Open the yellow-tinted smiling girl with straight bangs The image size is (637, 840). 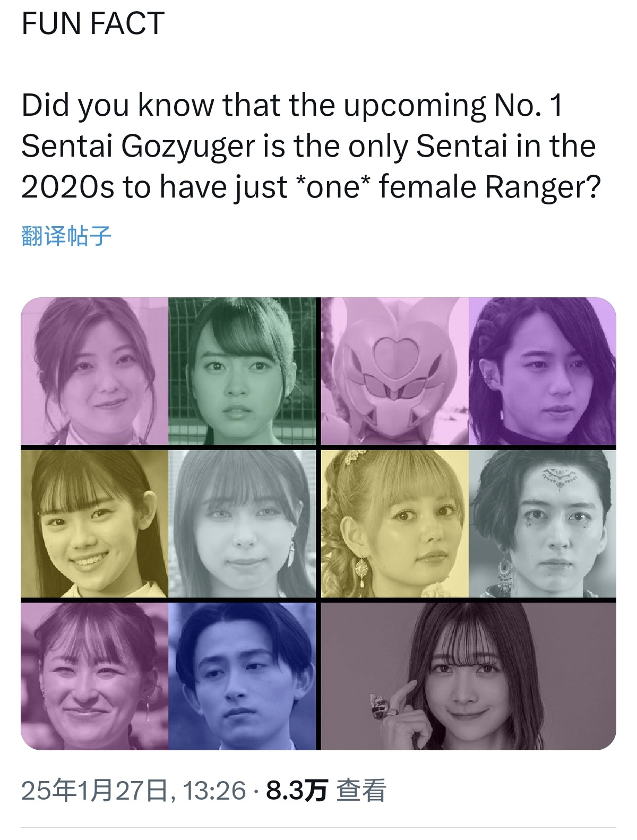[94, 523]
